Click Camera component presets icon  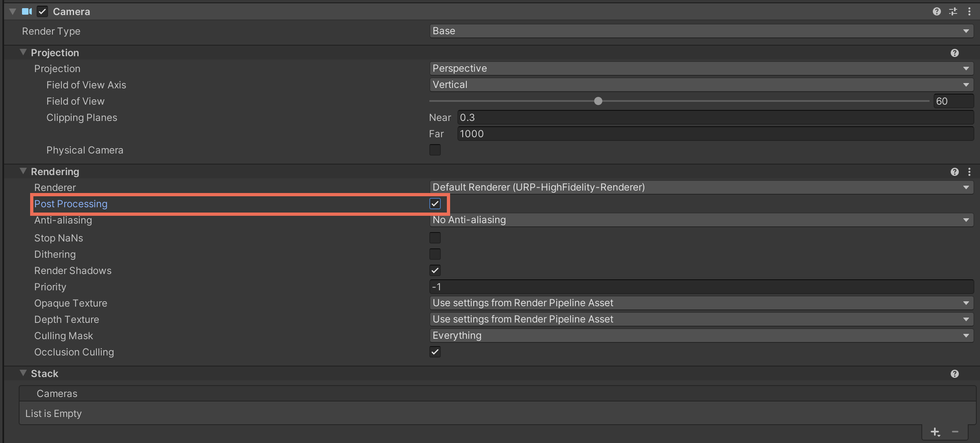953,11
